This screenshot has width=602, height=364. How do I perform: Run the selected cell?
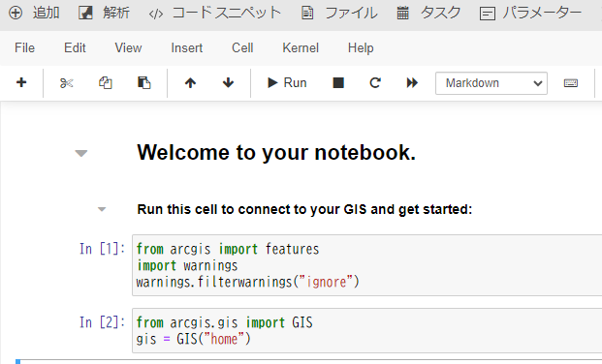point(287,83)
